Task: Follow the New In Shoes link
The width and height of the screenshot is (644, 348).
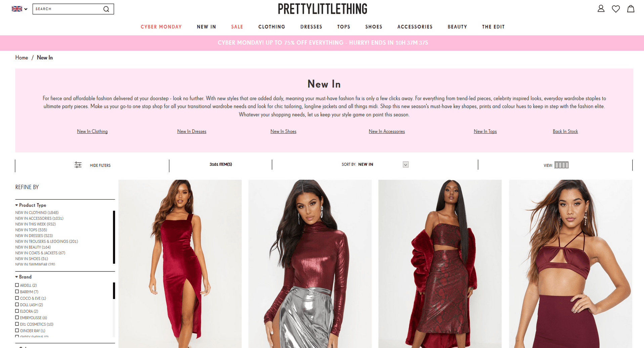Action: point(283,131)
